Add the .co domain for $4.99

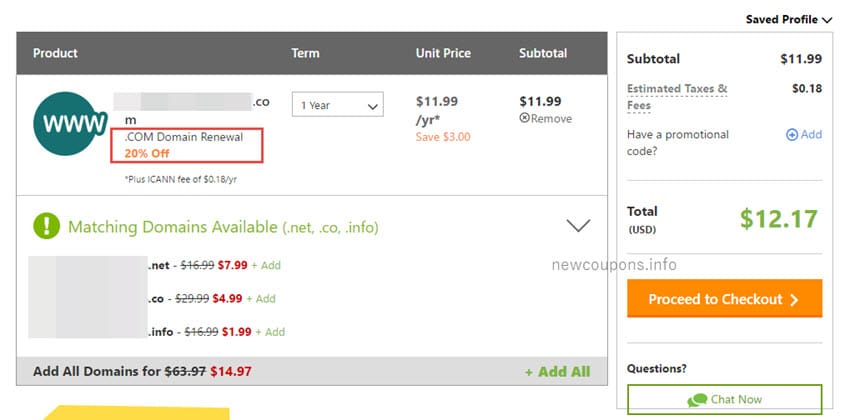(261, 299)
